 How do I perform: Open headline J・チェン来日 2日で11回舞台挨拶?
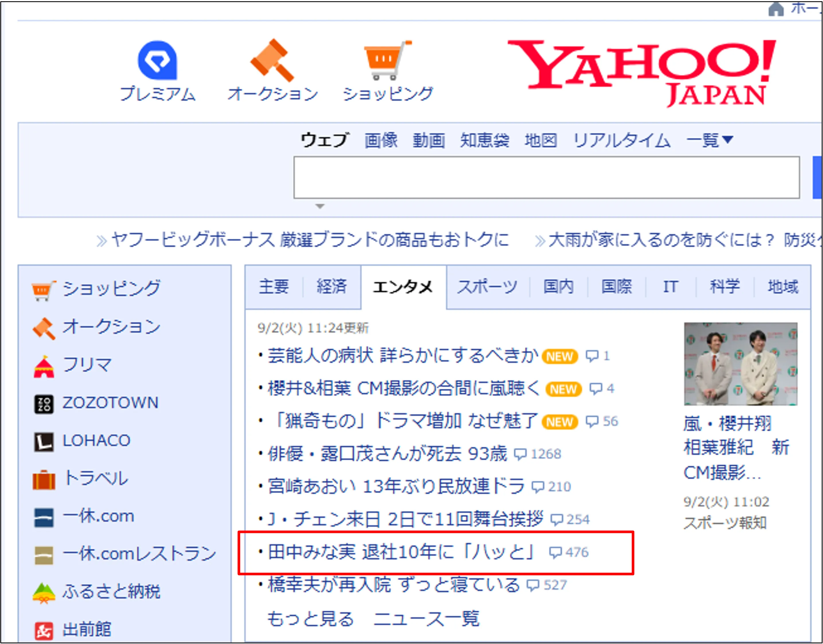(406, 520)
